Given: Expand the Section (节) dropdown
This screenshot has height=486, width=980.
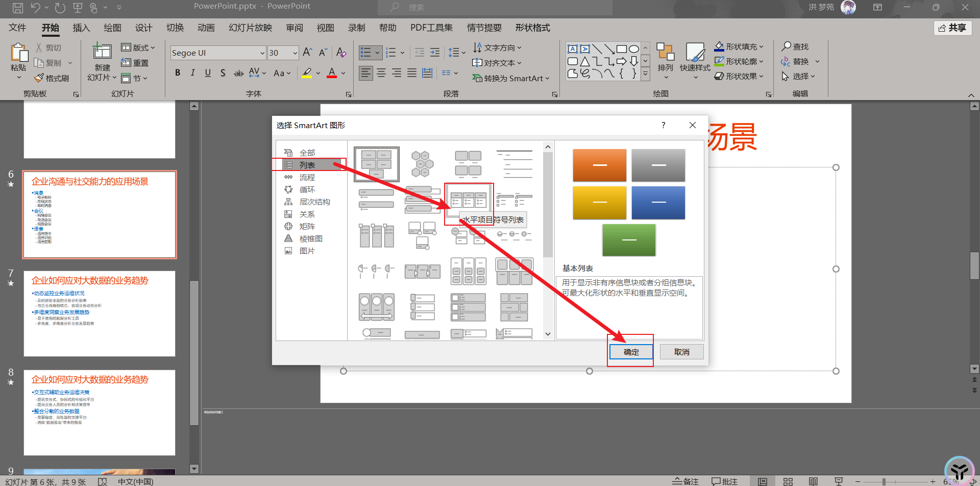Looking at the screenshot, I should point(134,78).
